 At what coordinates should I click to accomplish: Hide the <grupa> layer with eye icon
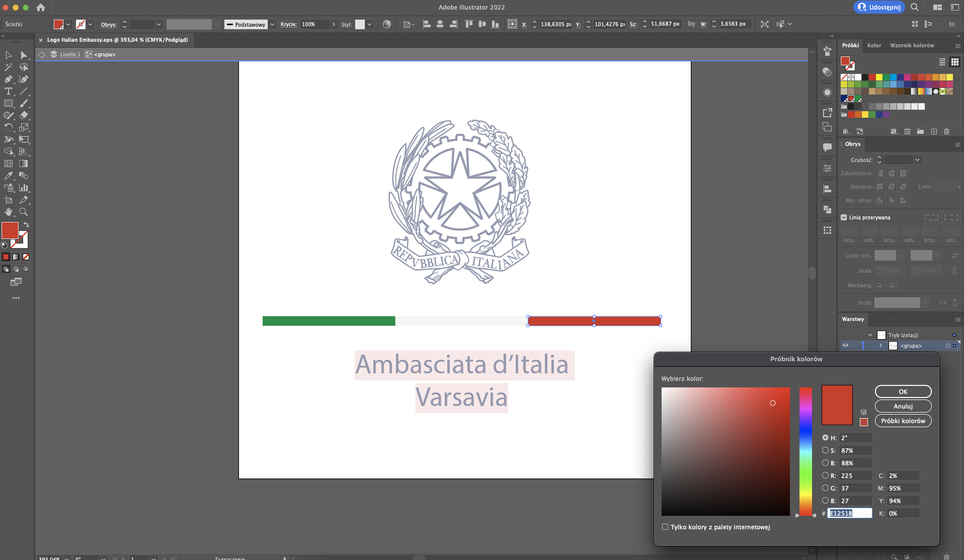[845, 346]
